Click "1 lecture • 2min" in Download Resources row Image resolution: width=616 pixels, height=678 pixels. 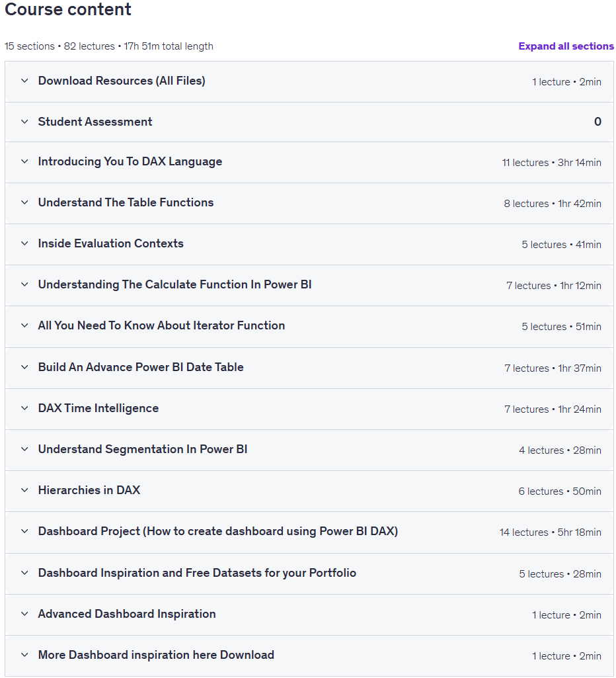[566, 82]
